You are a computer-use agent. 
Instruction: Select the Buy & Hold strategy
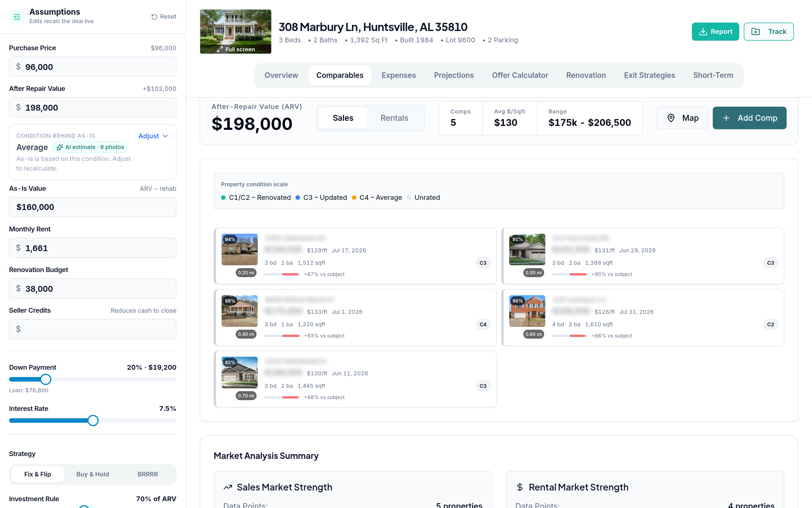pyautogui.click(x=92, y=474)
